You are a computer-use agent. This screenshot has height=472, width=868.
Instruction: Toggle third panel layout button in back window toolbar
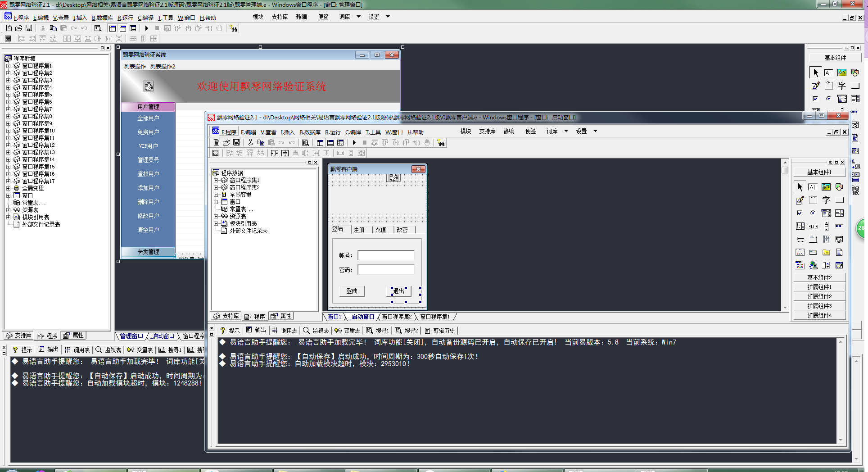(x=133, y=28)
